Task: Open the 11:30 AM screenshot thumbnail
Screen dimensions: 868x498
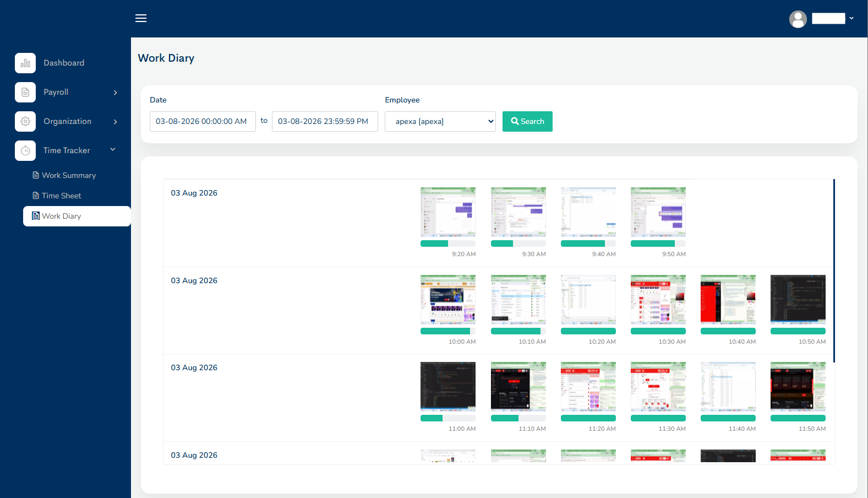Action: [x=658, y=387]
